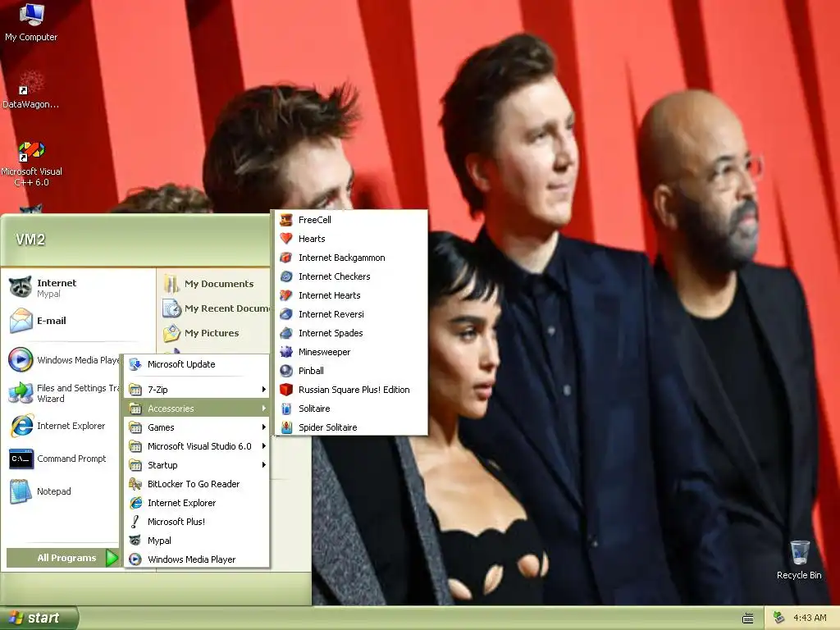The height and width of the screenshot is (630, 840).
Task: Open Microsoft Plus! program entry
Action: [197, 521]
